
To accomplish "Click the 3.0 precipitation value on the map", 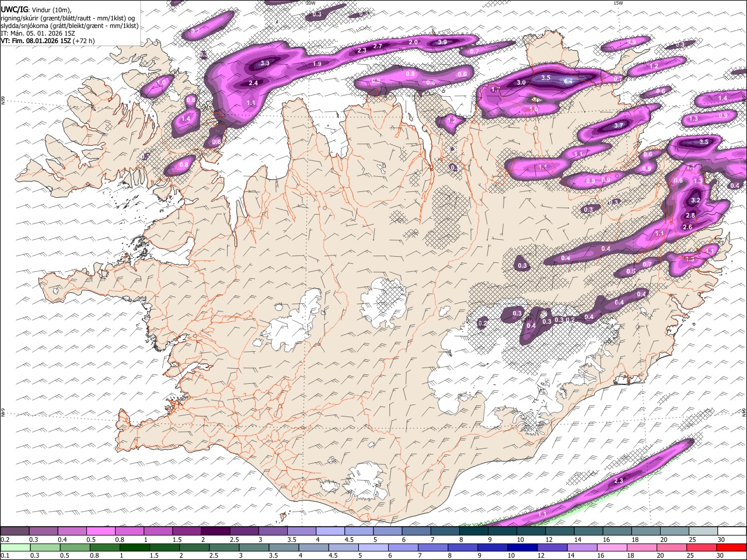I will tap(521, 83).
